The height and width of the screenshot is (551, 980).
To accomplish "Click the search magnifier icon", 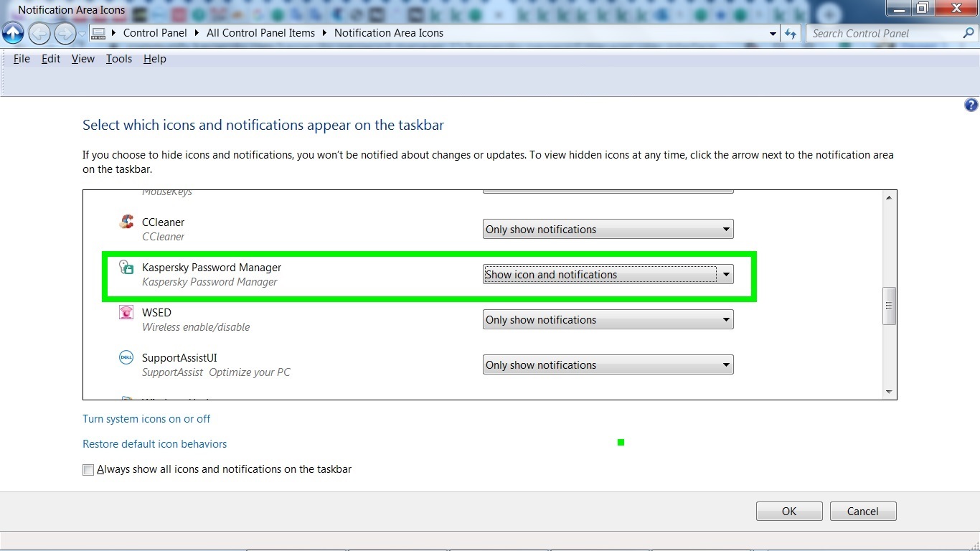I will click(969, 33).
